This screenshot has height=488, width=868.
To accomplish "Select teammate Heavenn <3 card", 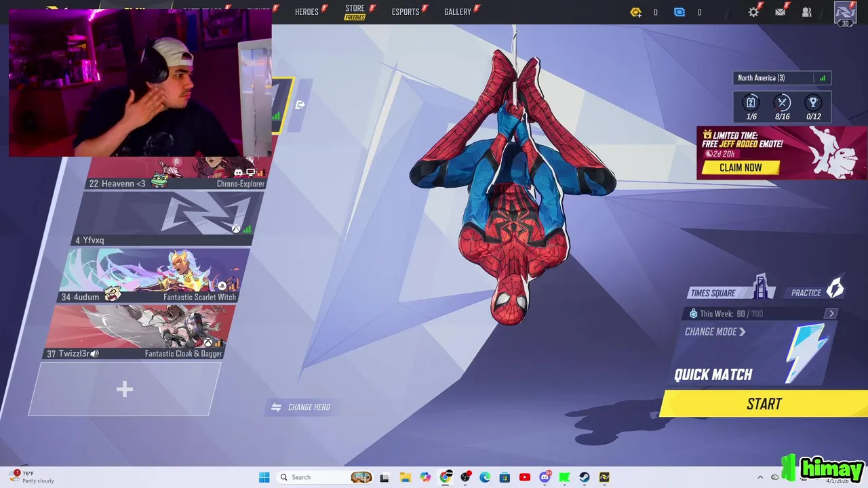I will pos(178,173).
